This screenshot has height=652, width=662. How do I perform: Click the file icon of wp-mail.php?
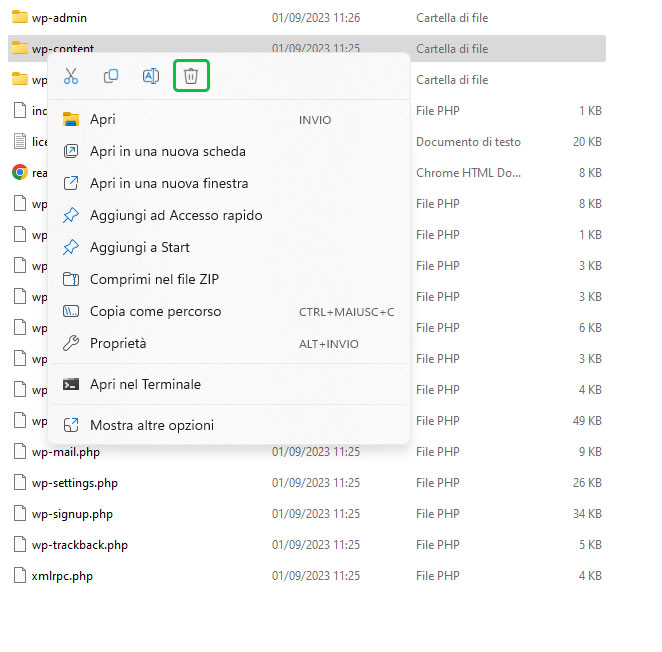(19, 451)
